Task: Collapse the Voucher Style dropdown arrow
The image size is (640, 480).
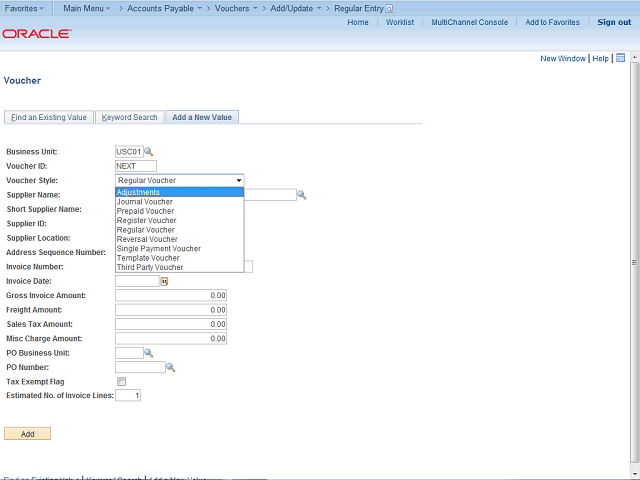Action: pos(239,181)
